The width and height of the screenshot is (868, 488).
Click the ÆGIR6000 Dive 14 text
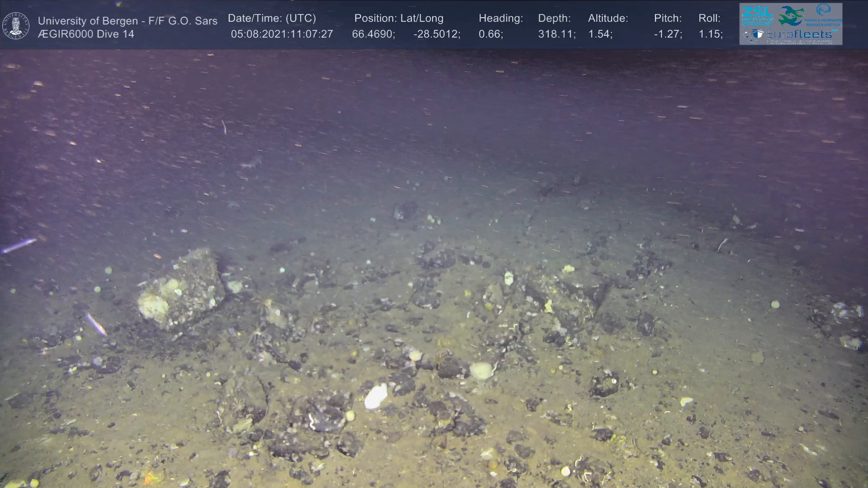point(86,34)
